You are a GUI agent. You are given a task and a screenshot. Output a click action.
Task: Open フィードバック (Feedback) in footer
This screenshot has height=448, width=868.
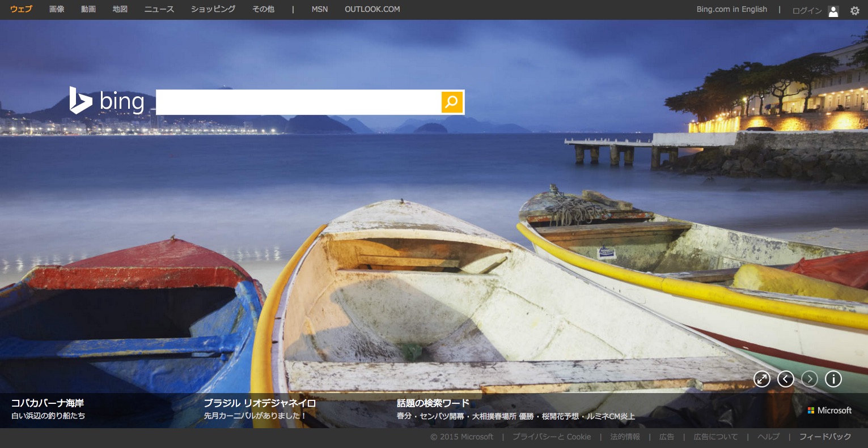[x=825, y=437]
